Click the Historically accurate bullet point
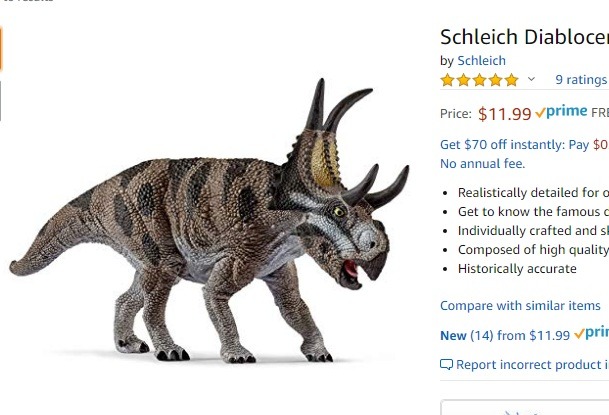The image size is (609, 415). tap(516, 269)
